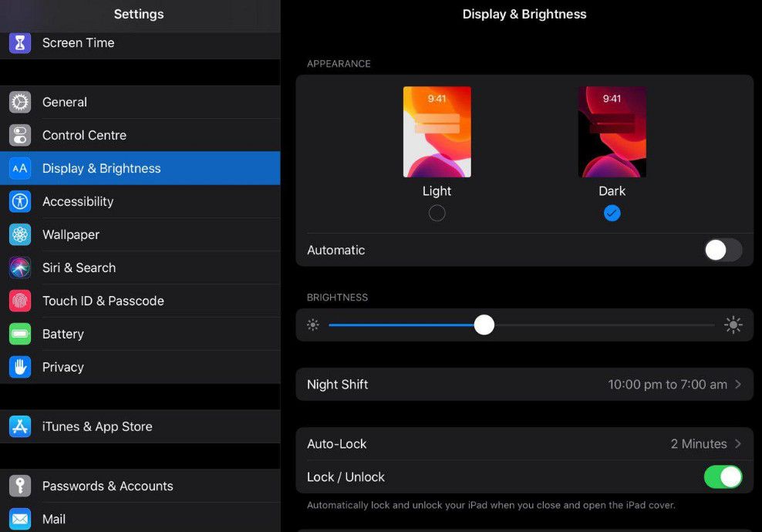Viewport: 762px width, 532px height.
Task: Open General via its gear icon
Action: [20, 102]
